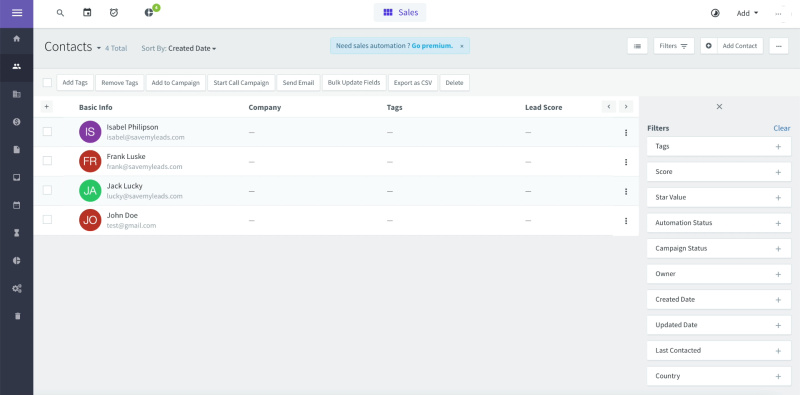
Task: Change Sort By Created Date dropdown
Action: pyautogui.click(x=192, y=48)
